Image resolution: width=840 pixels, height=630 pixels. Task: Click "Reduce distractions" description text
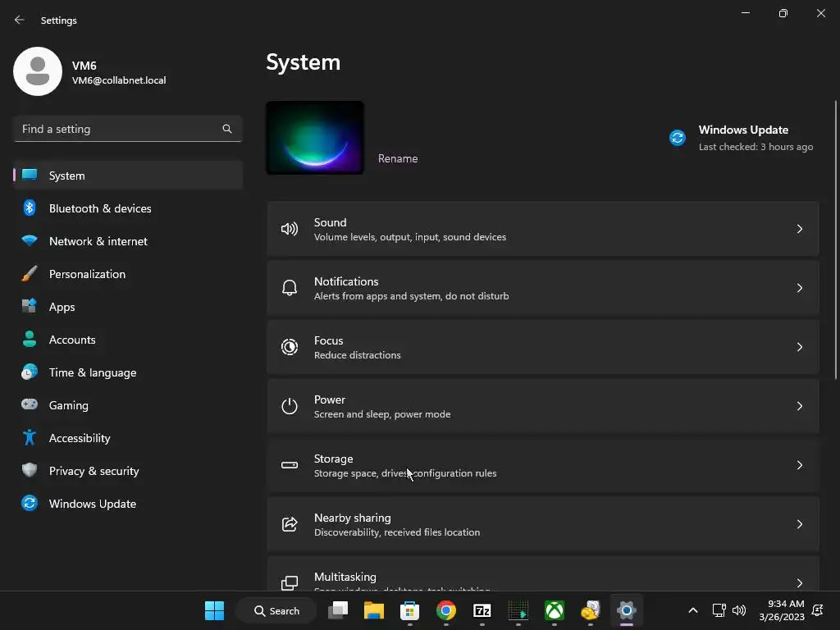tap(358, 355)
